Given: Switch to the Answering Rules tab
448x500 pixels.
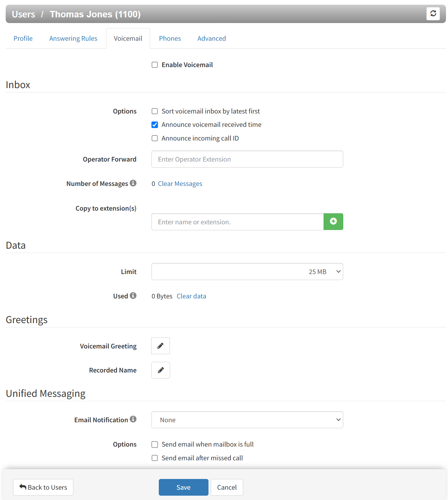Looking at the screenshot, I should pos(73,38).
